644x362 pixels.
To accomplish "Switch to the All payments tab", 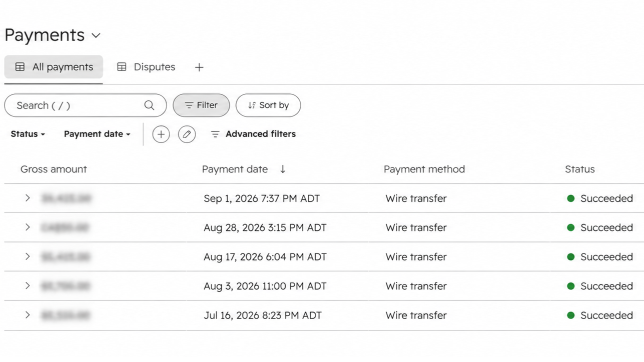I will point(54,67).
